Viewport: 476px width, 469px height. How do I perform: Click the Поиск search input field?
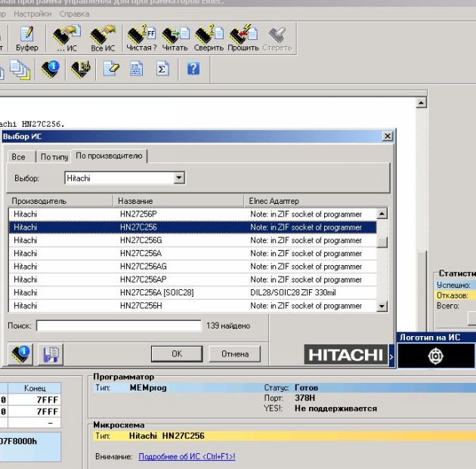119,326
